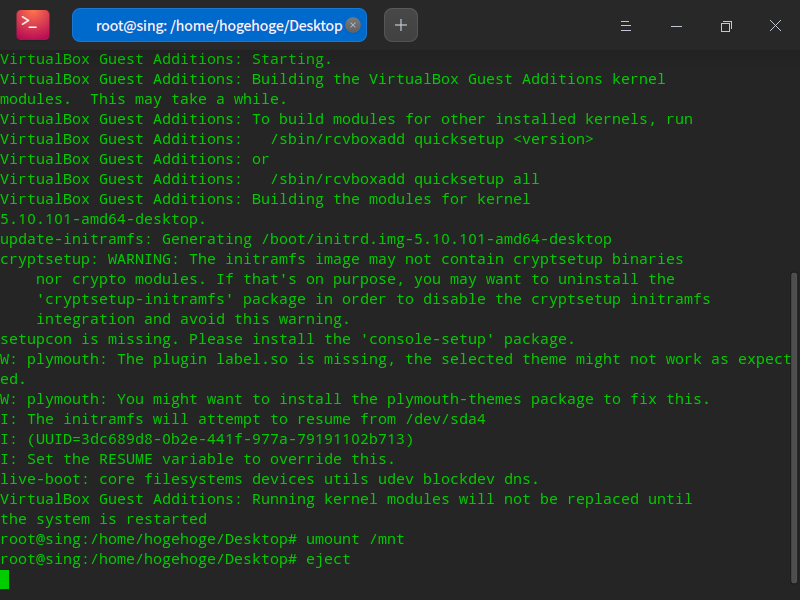Click 'plugin label.so is missing' line

(395, 359)
